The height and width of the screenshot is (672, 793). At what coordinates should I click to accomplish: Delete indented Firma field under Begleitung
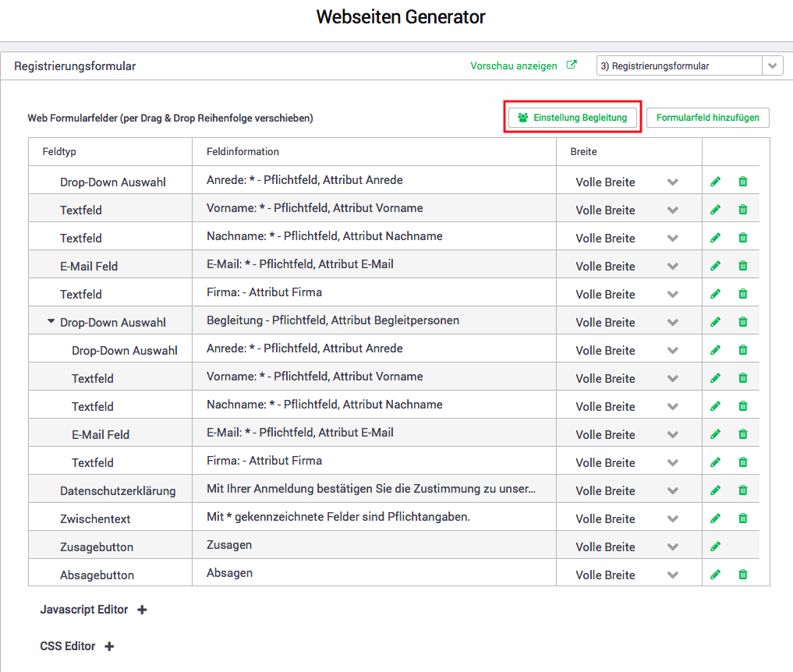(742, 462)
